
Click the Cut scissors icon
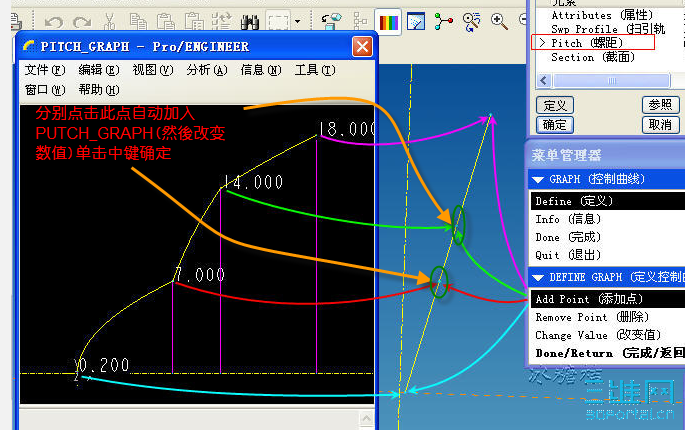pyautogui.click(x=110, y=21)
